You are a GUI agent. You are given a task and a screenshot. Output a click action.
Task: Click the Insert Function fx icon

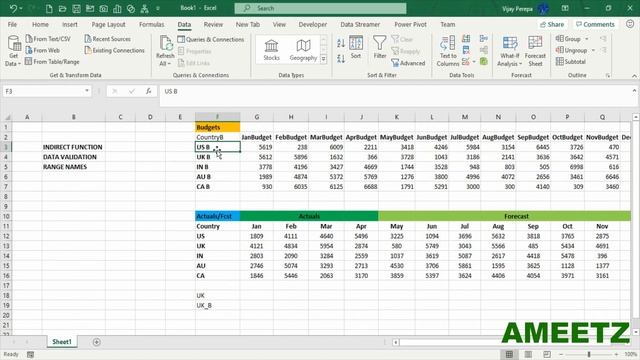pos(149,91)
